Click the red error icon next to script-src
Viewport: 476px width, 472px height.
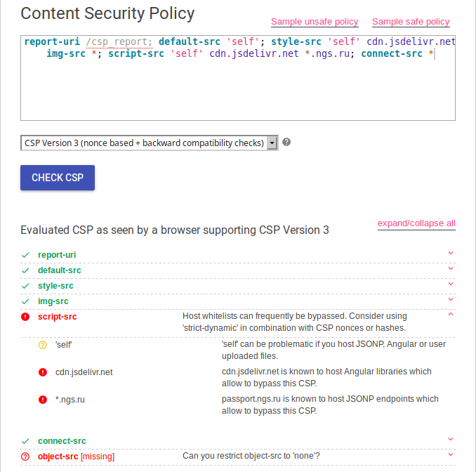point(25,317)
